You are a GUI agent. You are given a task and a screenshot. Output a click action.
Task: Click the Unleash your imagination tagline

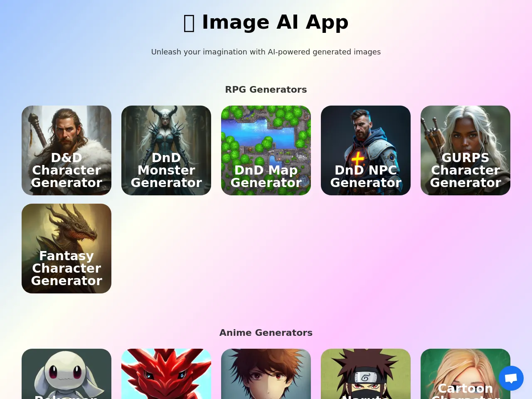click(x=266, y=52)
